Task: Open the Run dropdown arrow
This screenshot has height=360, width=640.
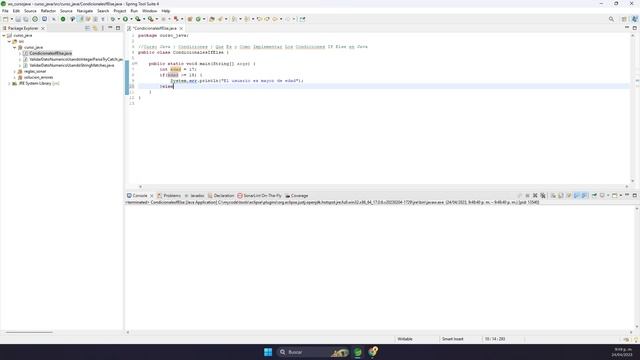Action: pyautogui.click(x=131, y=19)
